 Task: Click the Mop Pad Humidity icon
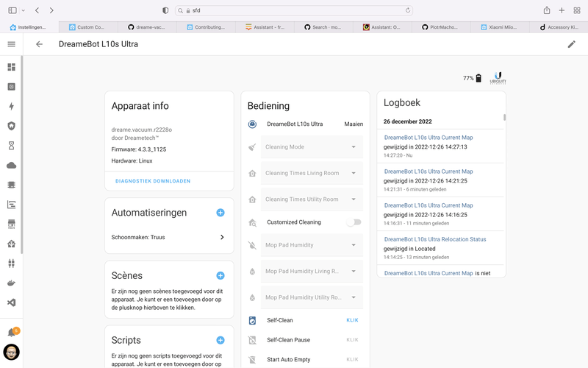click(252, 245)
